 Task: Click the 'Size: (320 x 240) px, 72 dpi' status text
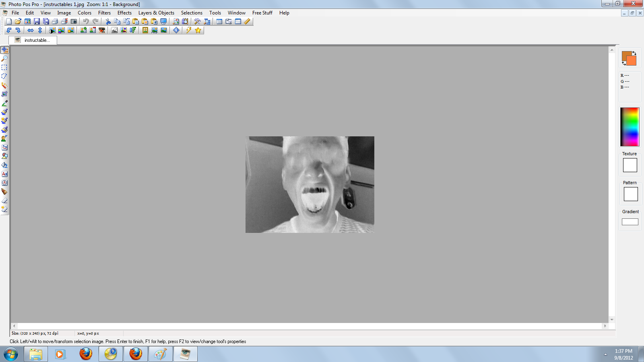coord(35,333)
